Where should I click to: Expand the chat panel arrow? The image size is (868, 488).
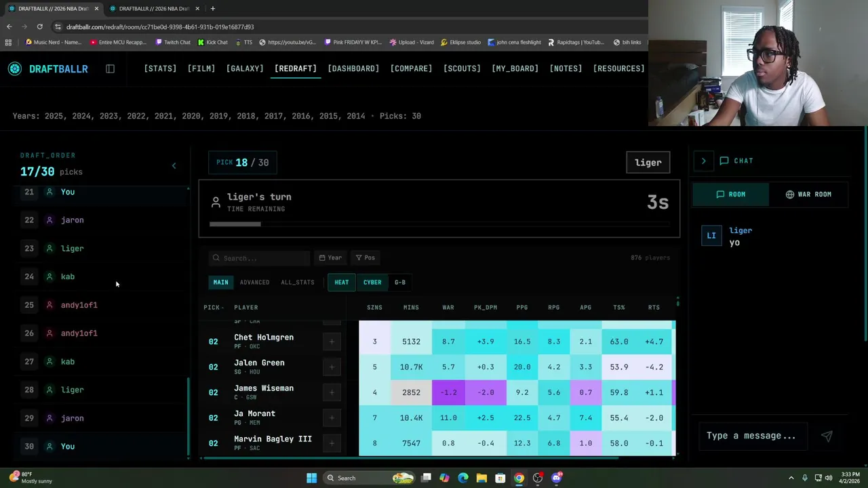pyautogui.click(x=703, y=161)
